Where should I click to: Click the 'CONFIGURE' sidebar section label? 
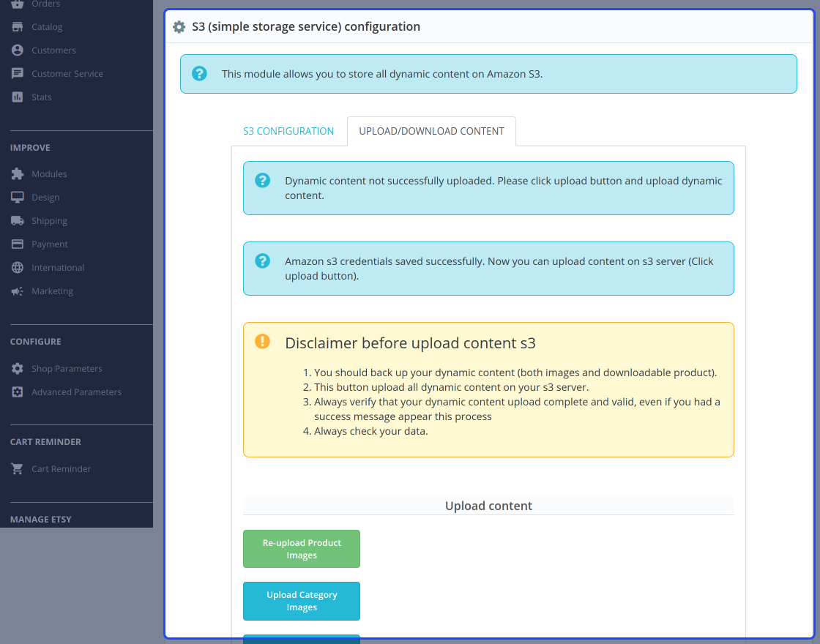36,342
